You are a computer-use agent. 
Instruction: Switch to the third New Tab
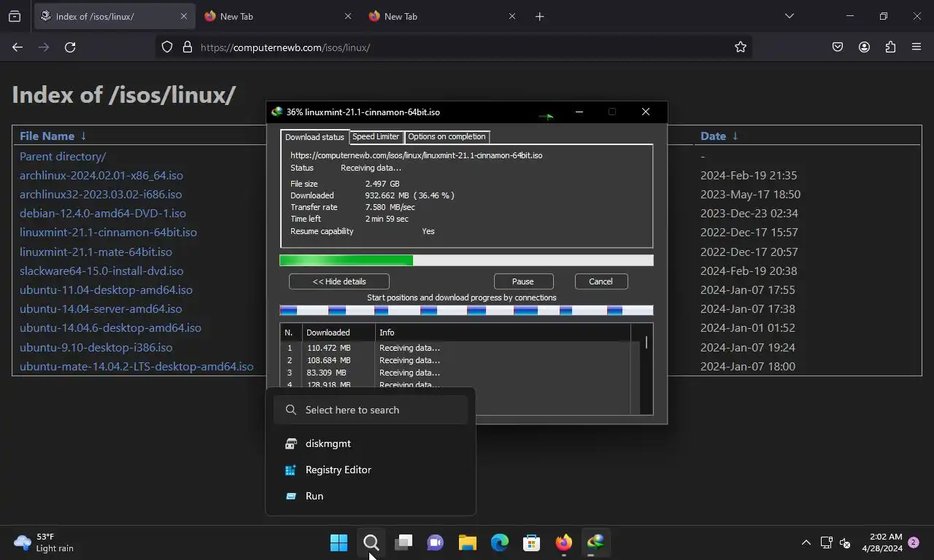click(x=441, y=16)
